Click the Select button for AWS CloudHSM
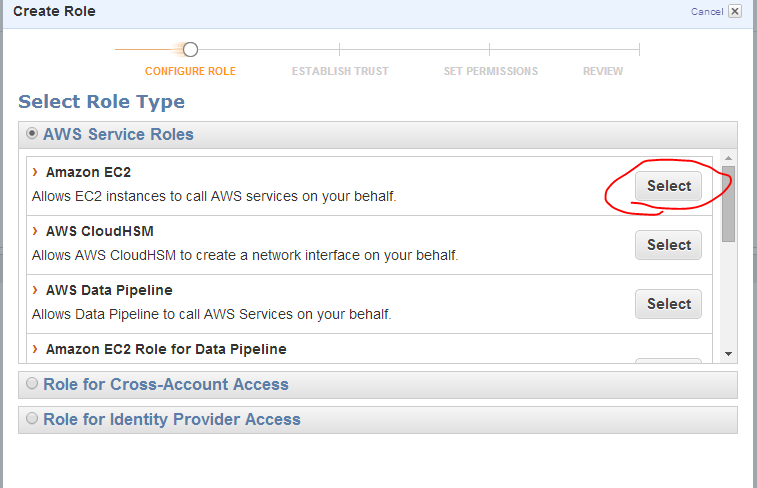The image size is (757, 488). click(x=668, y=245)
